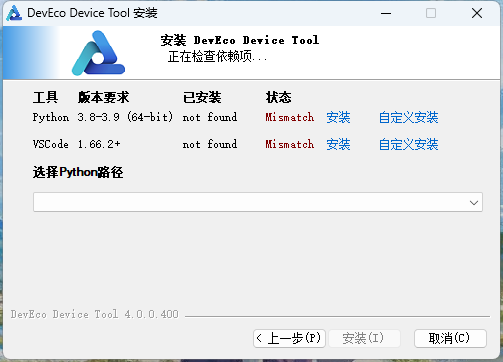Click the disabled maximize button in title bar
This screenshot has height=362, width=503.
coord(431,13)
